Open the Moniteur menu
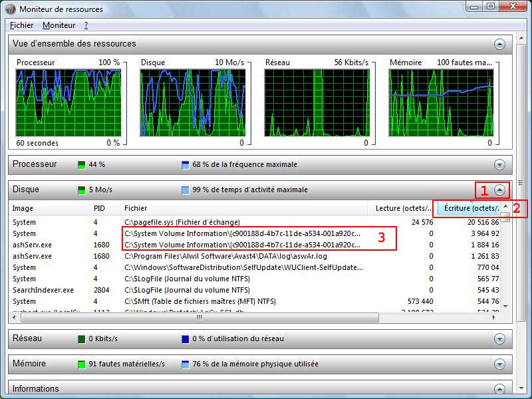 pos(59,25)
